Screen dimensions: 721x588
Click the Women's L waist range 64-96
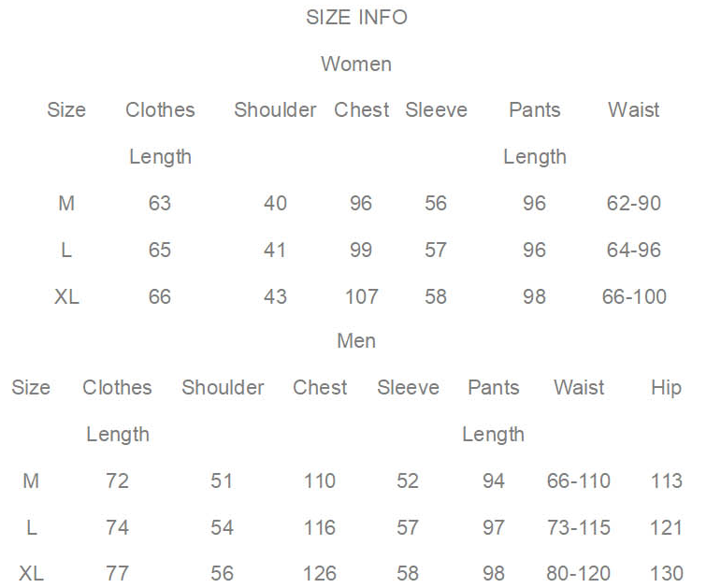[634, 251]
